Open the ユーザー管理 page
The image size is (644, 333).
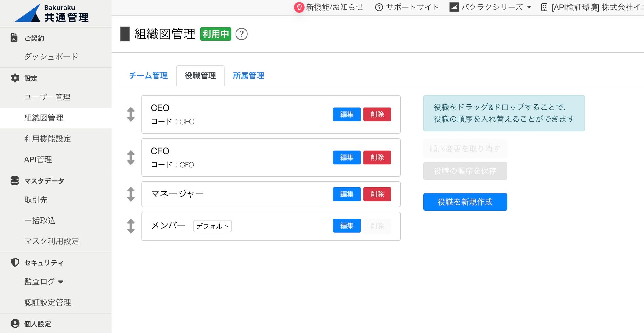(47, 97)
